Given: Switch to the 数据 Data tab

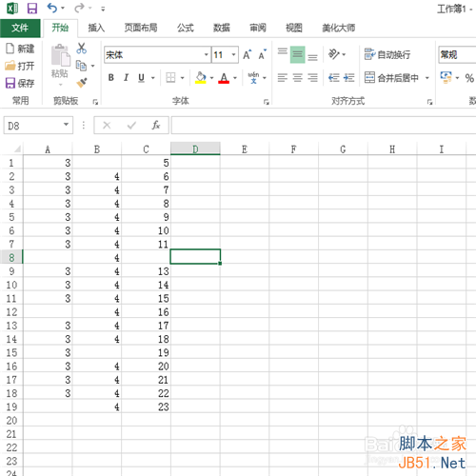Looking at the screenshot, I should (x=222, y=28).
